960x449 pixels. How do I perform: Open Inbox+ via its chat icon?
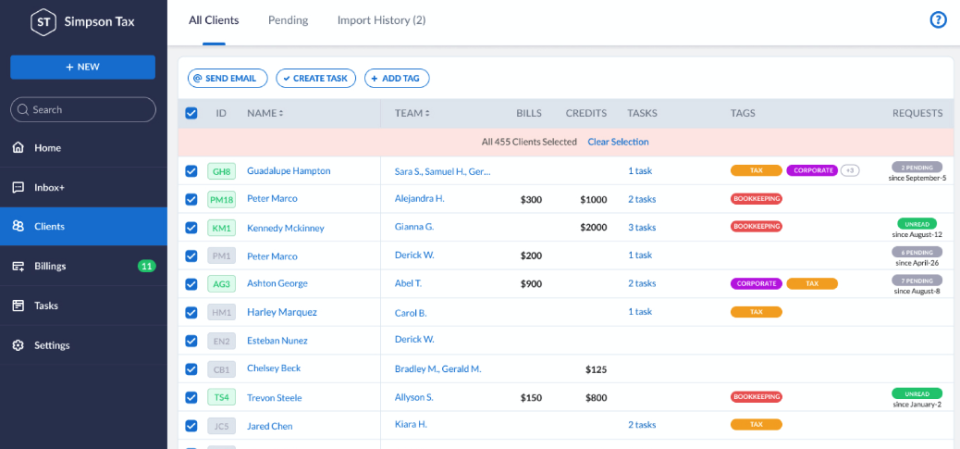point(18,187)
